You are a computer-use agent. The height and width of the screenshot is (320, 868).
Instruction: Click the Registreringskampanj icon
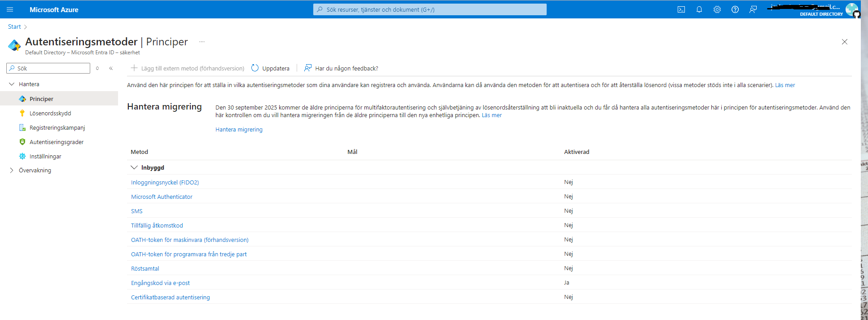pos(22,127)
